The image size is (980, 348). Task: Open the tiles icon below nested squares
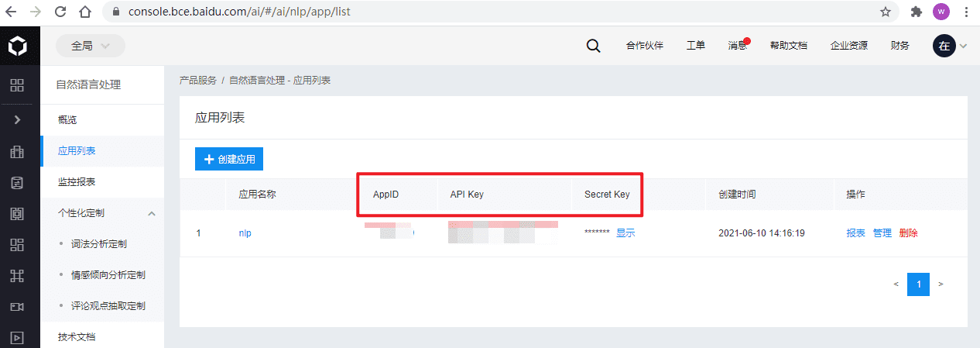pos(17,245)
